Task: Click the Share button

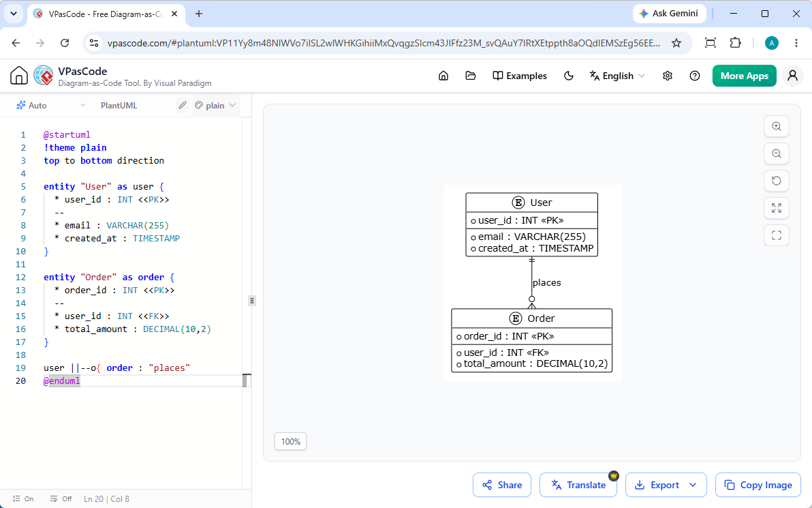Action: pyautogui.click(x=502, y=485)
